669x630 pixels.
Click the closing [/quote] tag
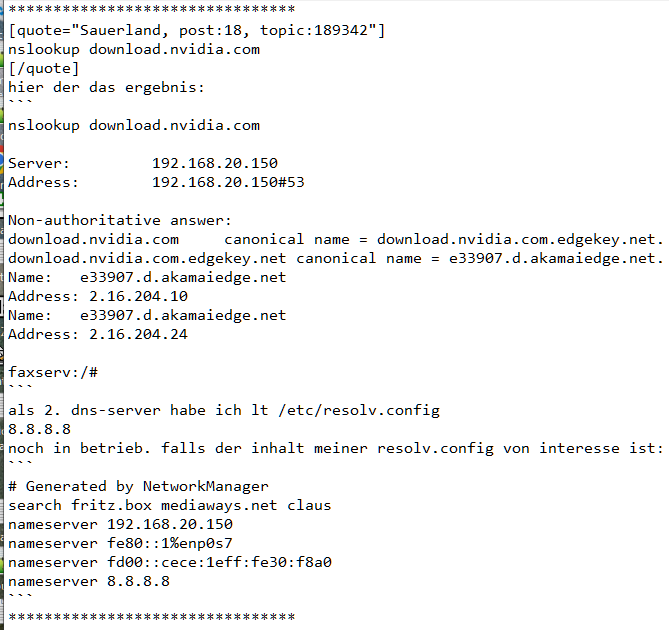click(43, 68)
